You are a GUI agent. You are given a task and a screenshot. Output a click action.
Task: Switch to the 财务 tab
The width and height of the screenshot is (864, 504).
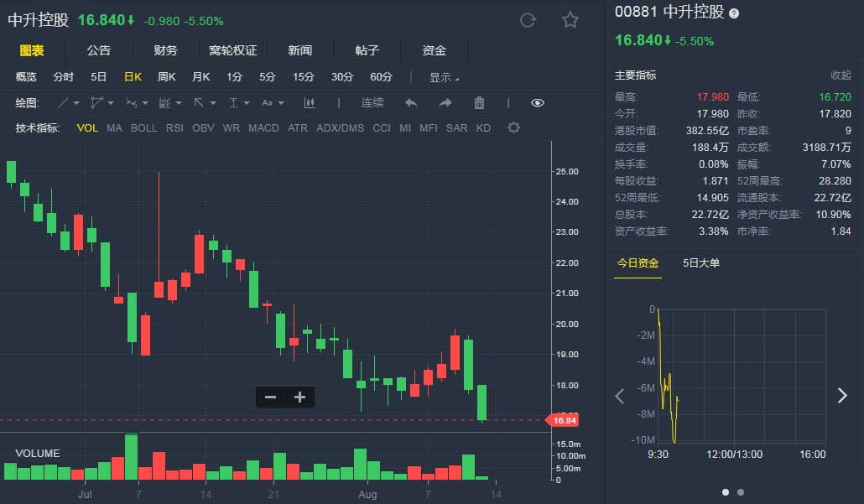(165, 50)
